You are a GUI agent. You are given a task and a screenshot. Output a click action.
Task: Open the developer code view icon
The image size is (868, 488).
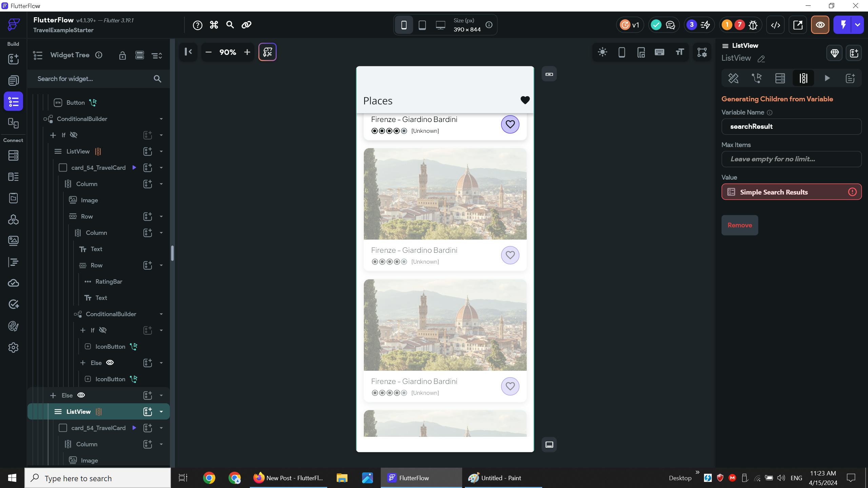point(775,25)
